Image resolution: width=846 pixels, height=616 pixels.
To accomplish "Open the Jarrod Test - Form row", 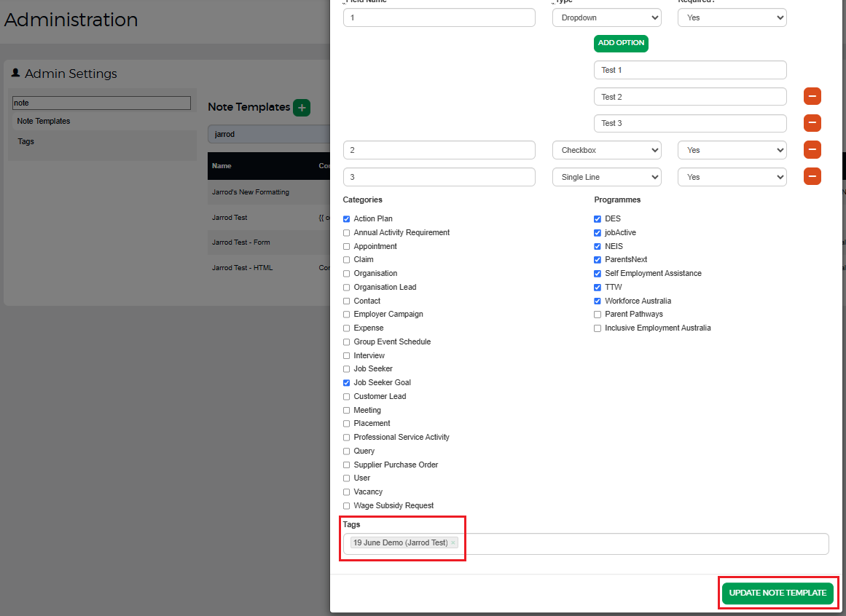I will pos(269,242).
